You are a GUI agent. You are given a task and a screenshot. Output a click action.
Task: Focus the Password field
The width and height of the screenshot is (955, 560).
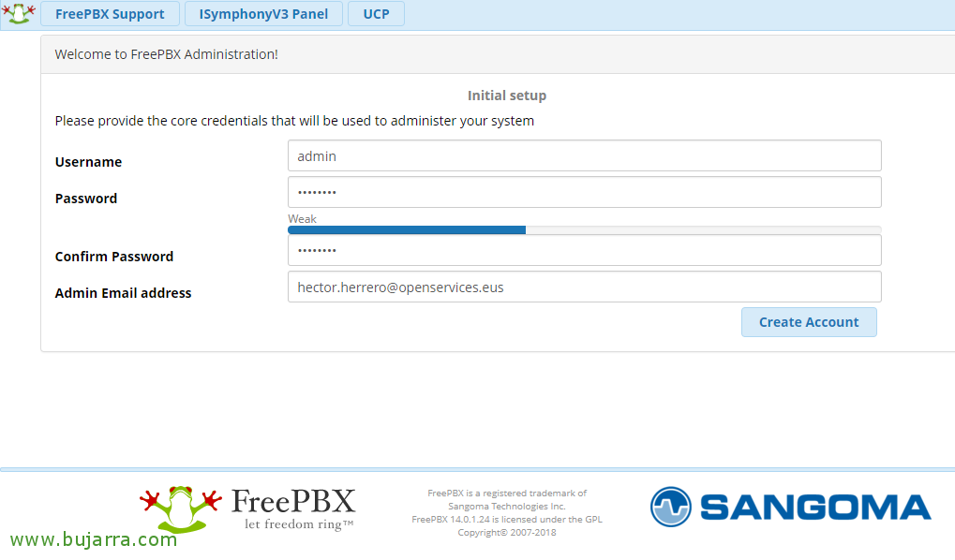click(x=585, y=192)
